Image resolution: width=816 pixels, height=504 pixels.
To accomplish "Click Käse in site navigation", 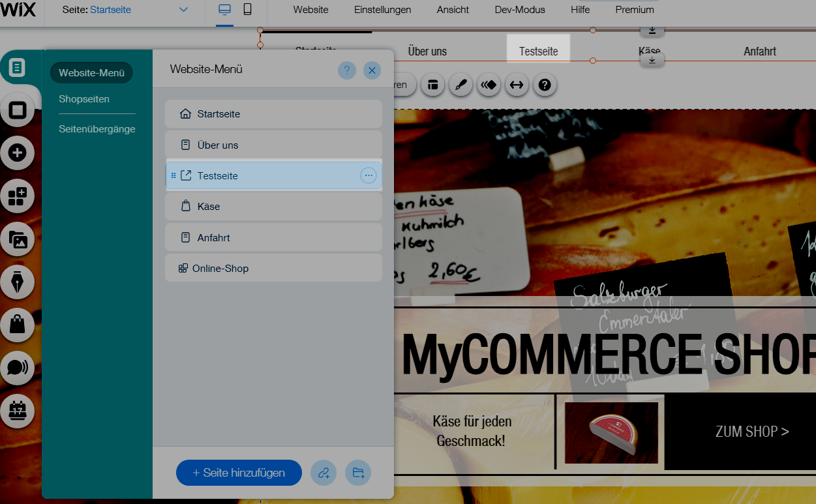I will (650, 51).
